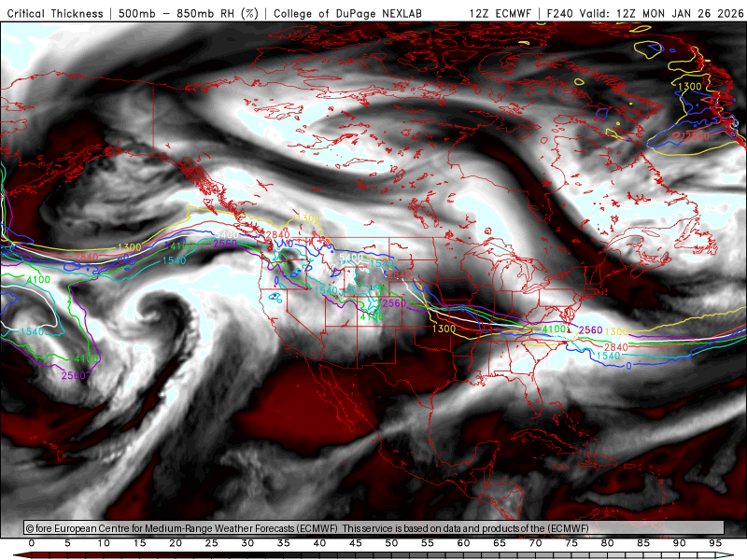747x560 pixels.
Task: Click the colorbar value 35
Action: coord(284,543)
